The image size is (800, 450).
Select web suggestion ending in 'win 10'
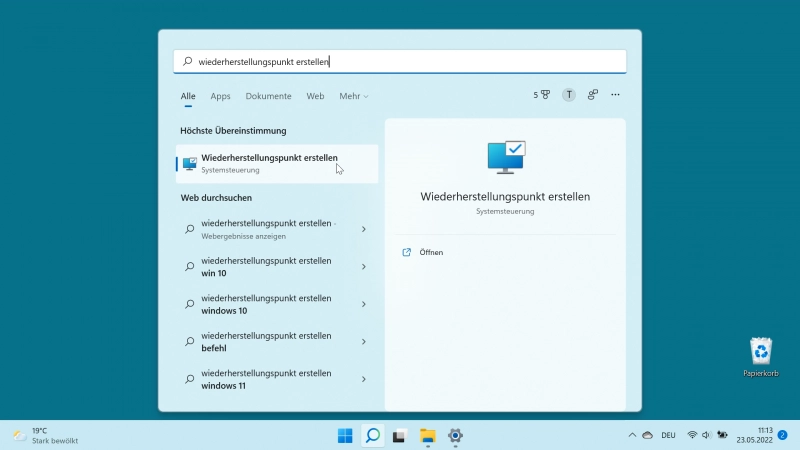tap(277, 267)
